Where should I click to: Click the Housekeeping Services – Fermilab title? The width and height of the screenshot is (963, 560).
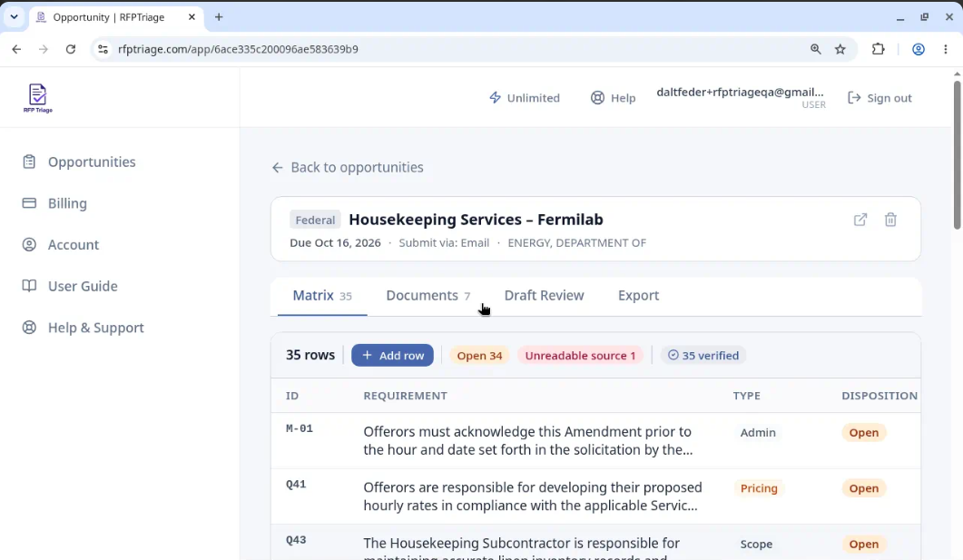476,220
